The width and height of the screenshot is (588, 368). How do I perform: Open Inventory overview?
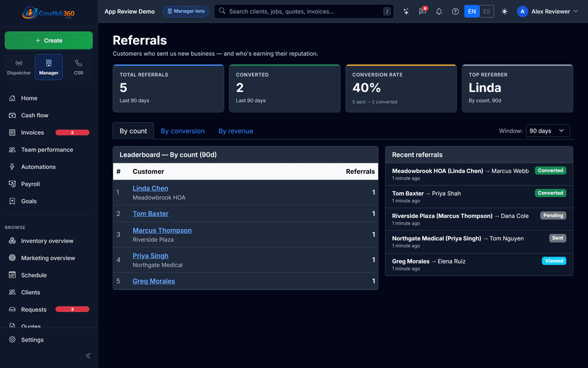point(49,241)
